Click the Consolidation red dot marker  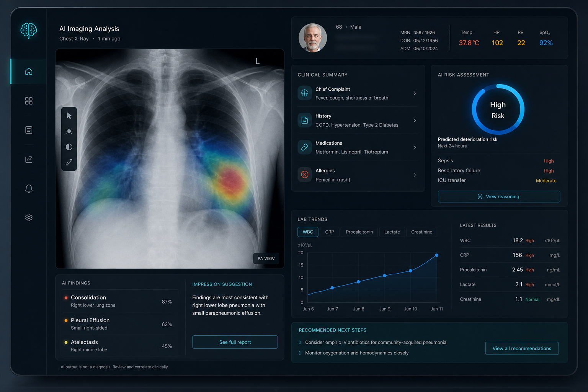tap(66, 297)
